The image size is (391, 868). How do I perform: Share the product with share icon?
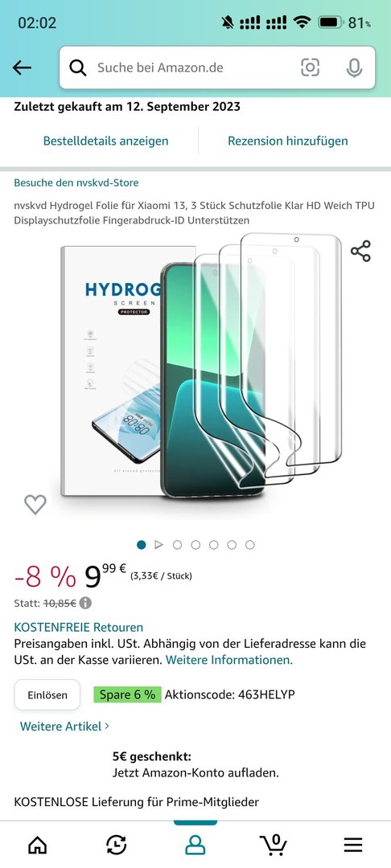point(360,251)
